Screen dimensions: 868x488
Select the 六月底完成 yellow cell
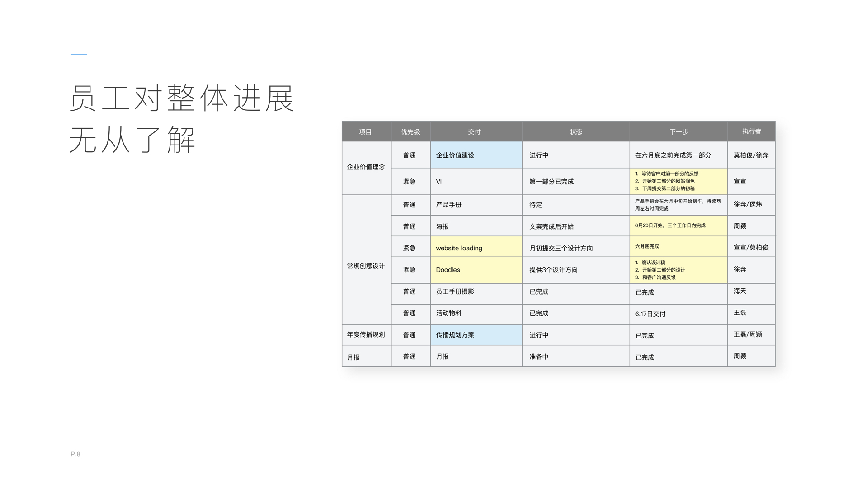pos(678,247)
